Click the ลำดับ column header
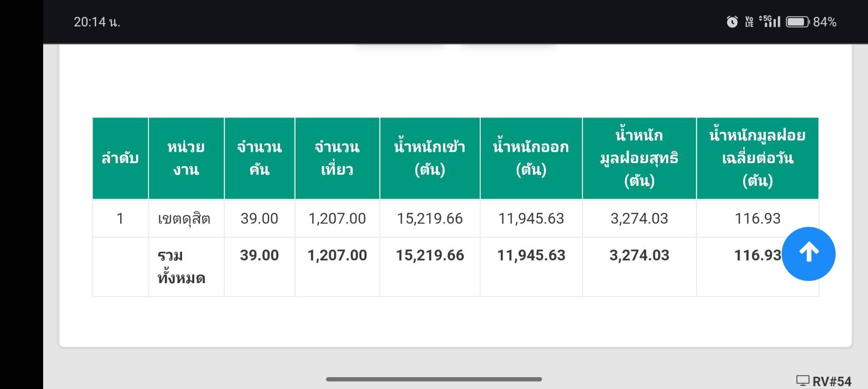The width and height of the screenshot is (868, 389). (120, 158)
